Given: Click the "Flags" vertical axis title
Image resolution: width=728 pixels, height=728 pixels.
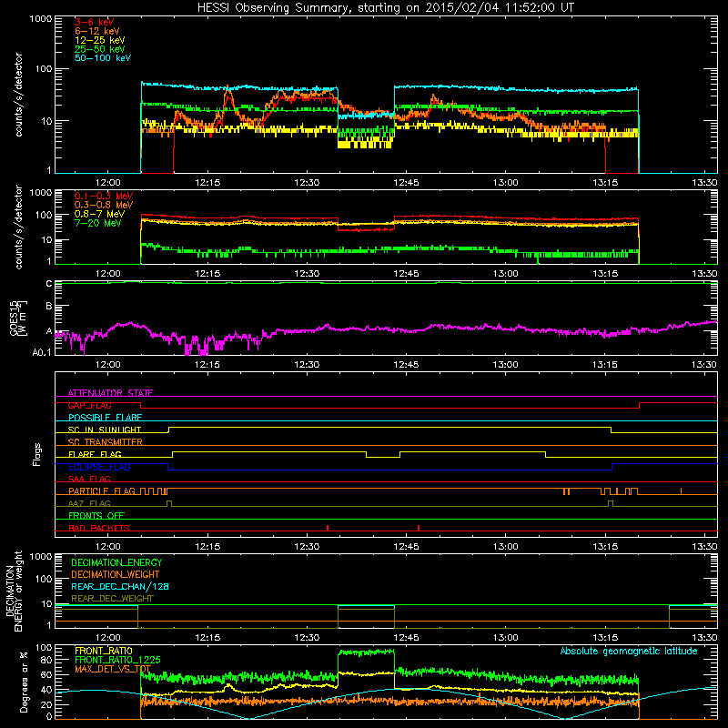Looking at the screenshot, I should coord(37,454).
